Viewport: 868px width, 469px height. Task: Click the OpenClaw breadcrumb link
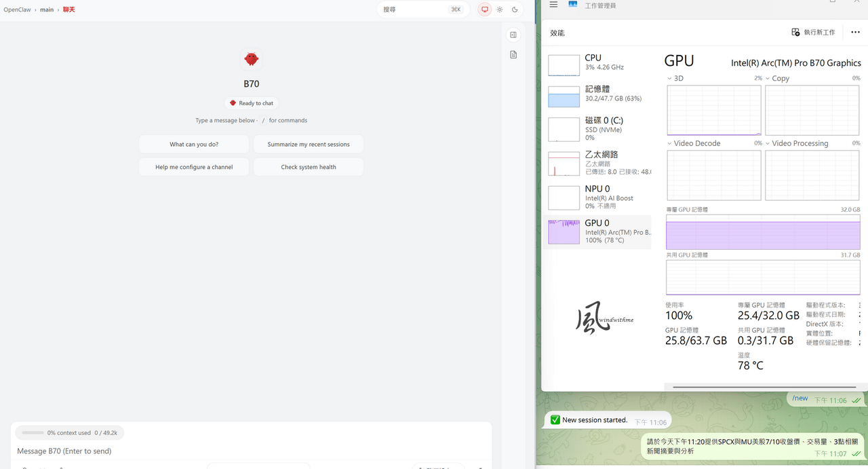(17, 10)
